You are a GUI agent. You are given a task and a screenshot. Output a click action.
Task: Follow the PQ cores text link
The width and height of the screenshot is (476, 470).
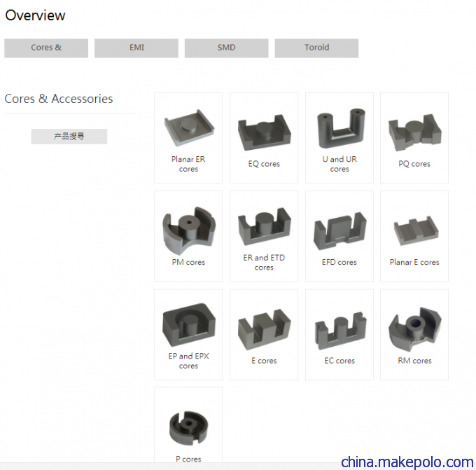click(414, 164)
